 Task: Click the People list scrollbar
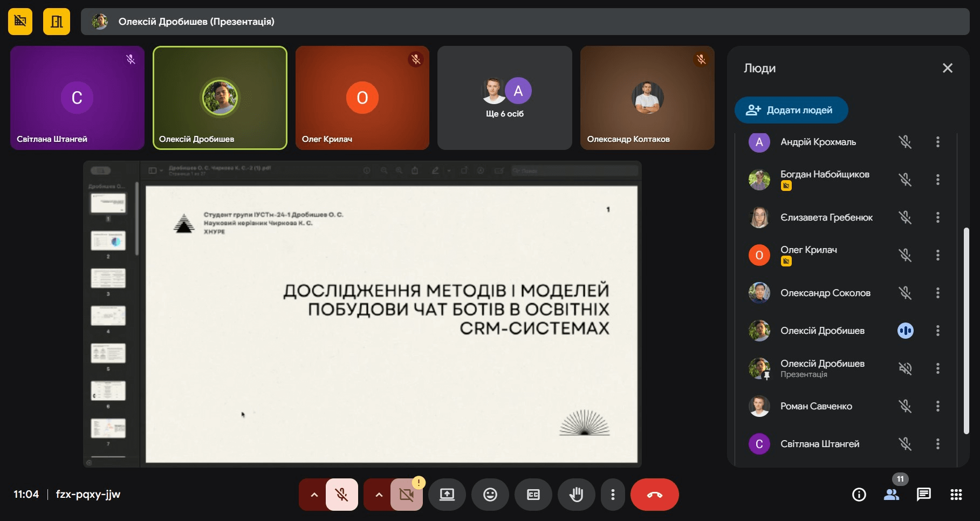pos(966,330)
